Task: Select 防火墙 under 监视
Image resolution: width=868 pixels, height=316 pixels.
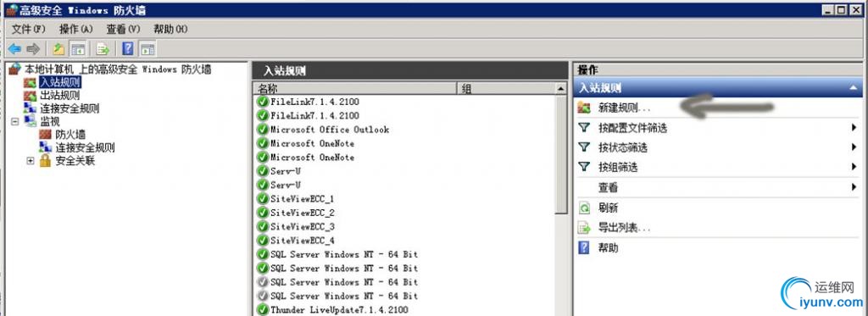Action: pos(70,135)
